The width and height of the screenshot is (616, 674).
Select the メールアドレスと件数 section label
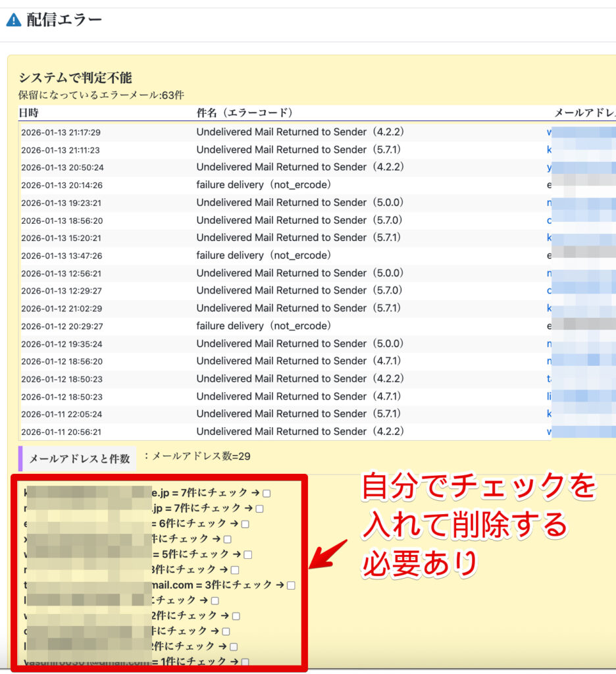(x=79, y=459)
